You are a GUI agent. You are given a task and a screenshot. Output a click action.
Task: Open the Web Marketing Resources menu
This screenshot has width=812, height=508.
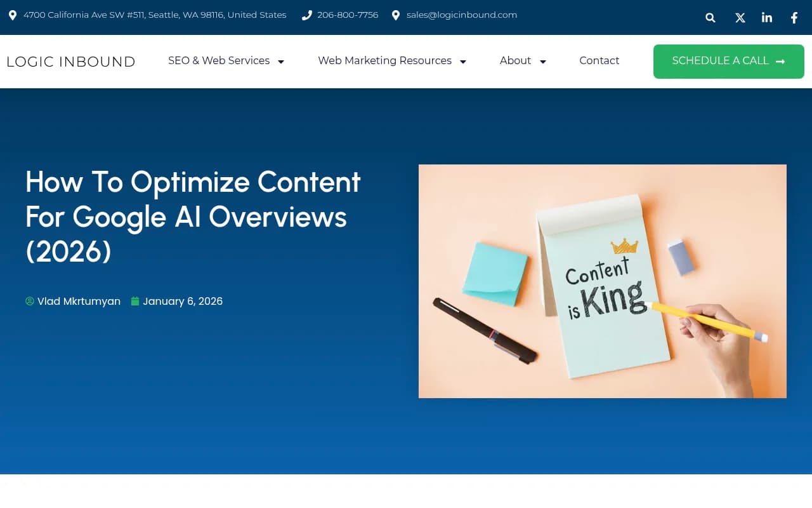(x=384, y=60)
